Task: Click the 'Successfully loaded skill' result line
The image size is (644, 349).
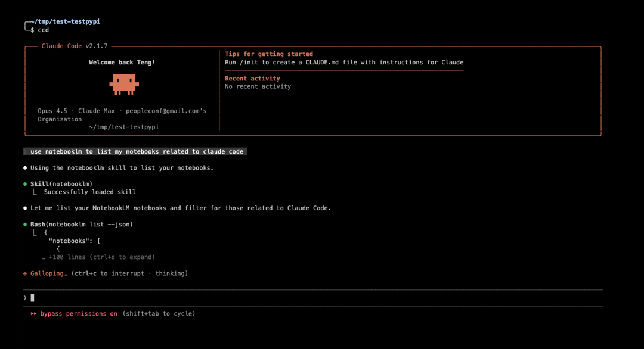Action: (89, 192)
